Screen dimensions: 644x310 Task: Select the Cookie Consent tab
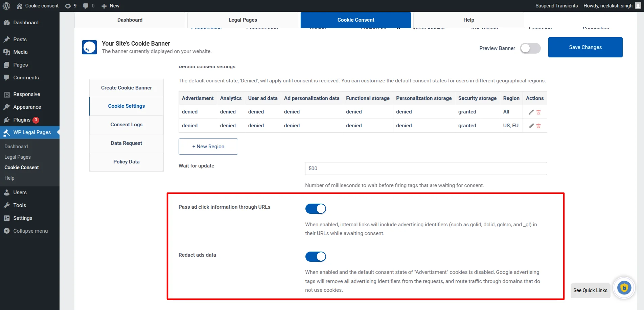[356, 20]
